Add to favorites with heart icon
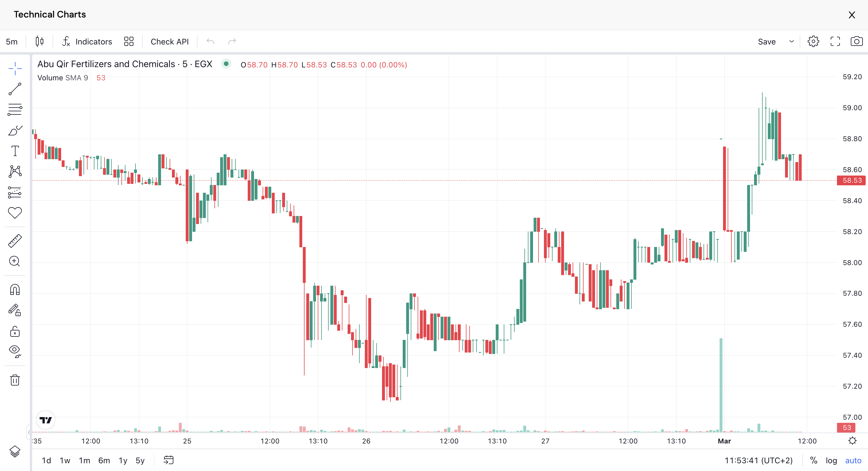 (15, 213)
